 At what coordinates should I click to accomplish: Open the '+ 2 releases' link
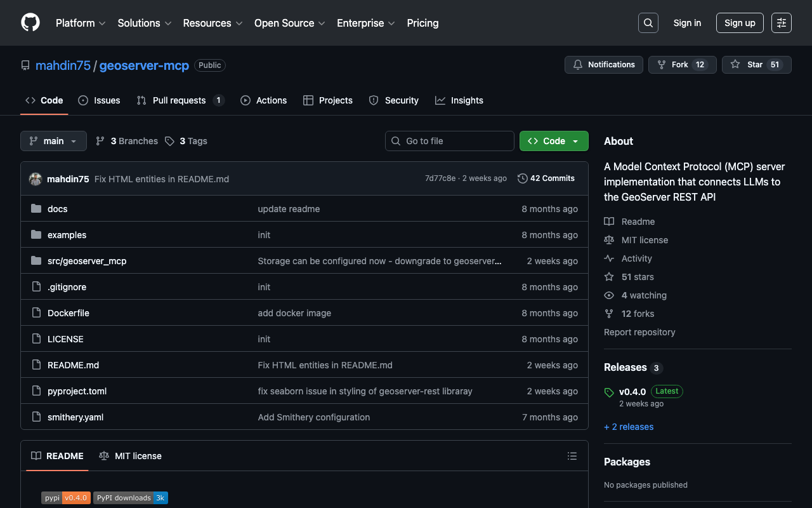[629, 427]
